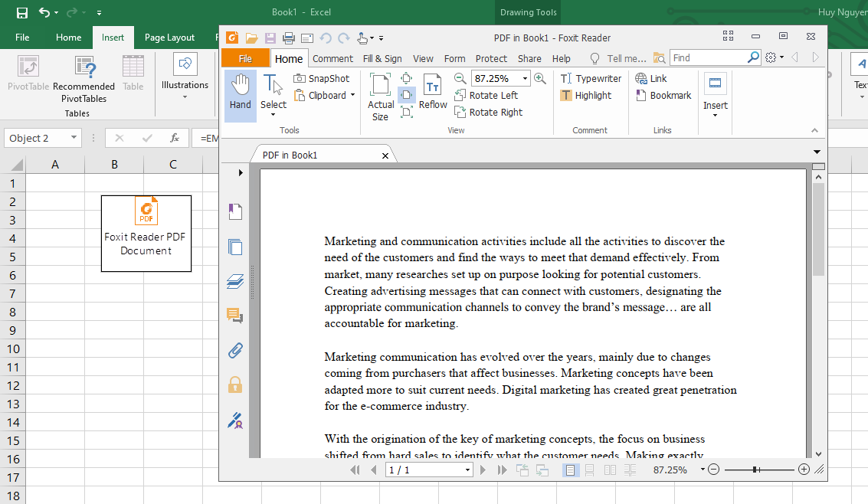
Task: Toggle single page view in status bar
Action: click(570, 470)
